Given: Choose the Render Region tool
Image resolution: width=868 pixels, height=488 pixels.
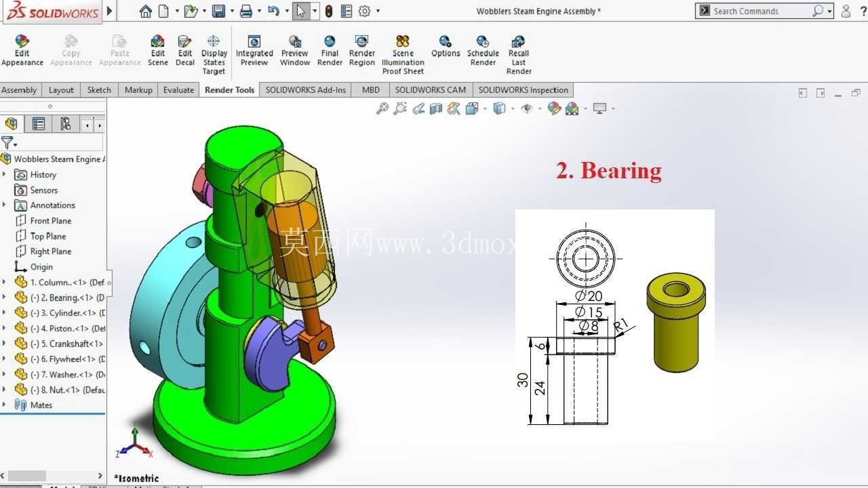Looking at the screenshot, I should (362, 51).
